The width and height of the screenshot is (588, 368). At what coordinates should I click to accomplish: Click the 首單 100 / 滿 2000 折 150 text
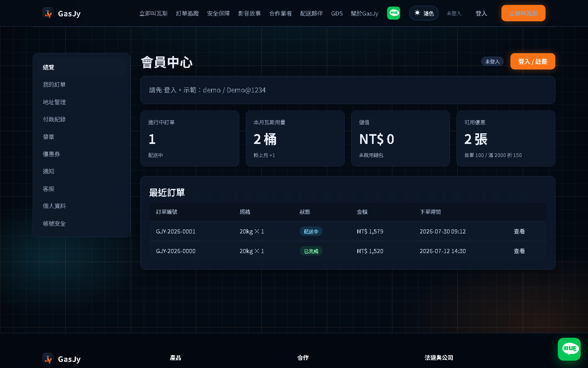click(493, 155)
